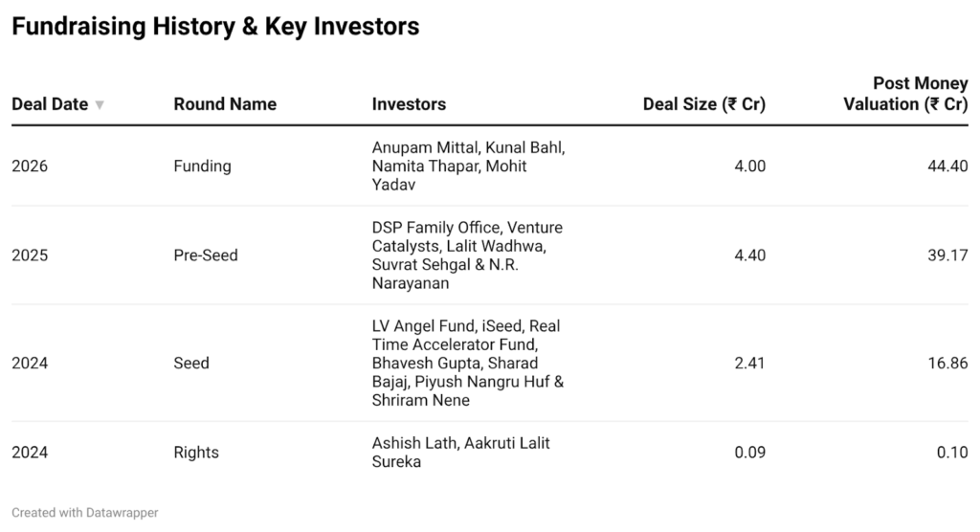Click the Investors column header
This screenshot has width=980, height=532.
[x=409, y=104]
